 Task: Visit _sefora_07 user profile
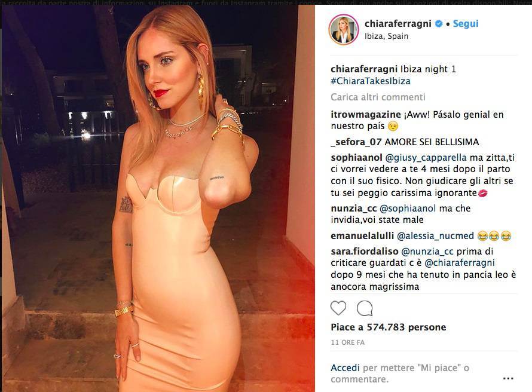[x=356, y=142]
